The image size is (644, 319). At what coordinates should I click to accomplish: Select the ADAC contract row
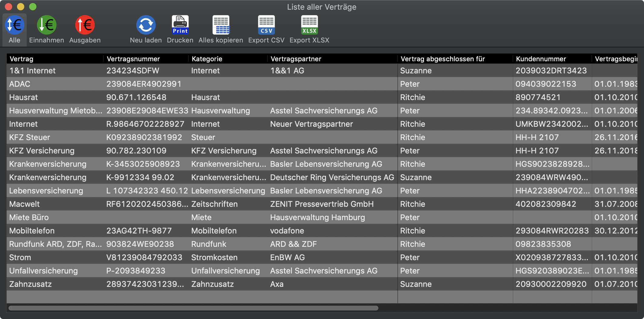tap(322, 84)
